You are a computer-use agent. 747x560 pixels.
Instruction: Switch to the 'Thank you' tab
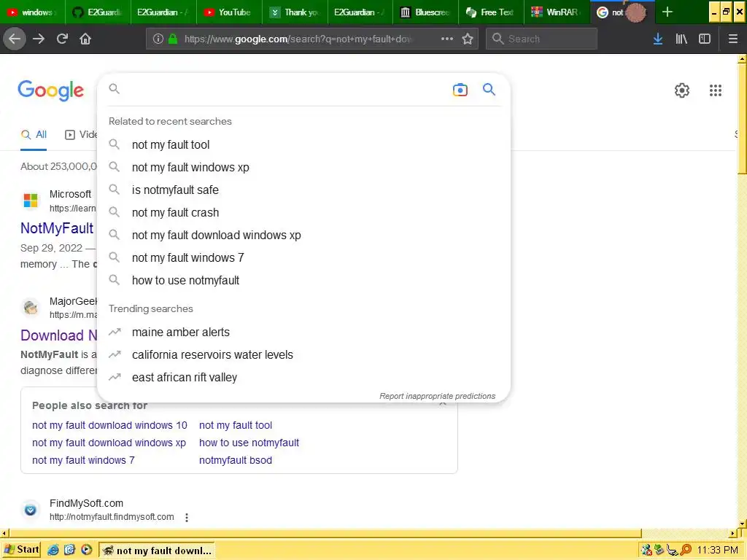(294, 12)
